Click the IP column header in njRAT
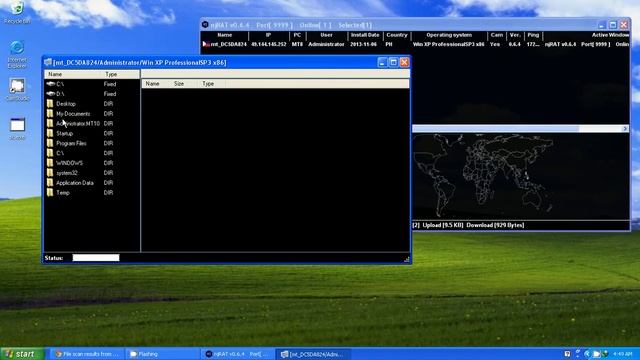Viewport: 640px width, 360px height. 269,35
